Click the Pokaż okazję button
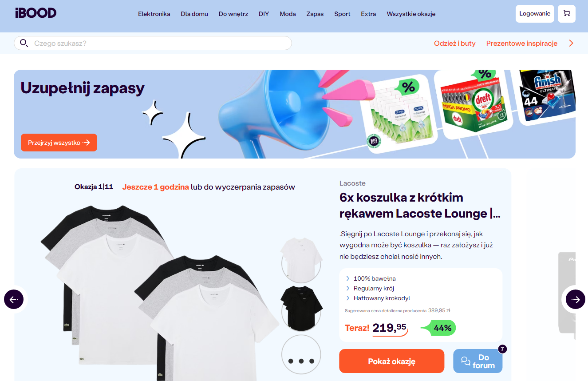This screenshot has height=381, width=588. [391, 361]
